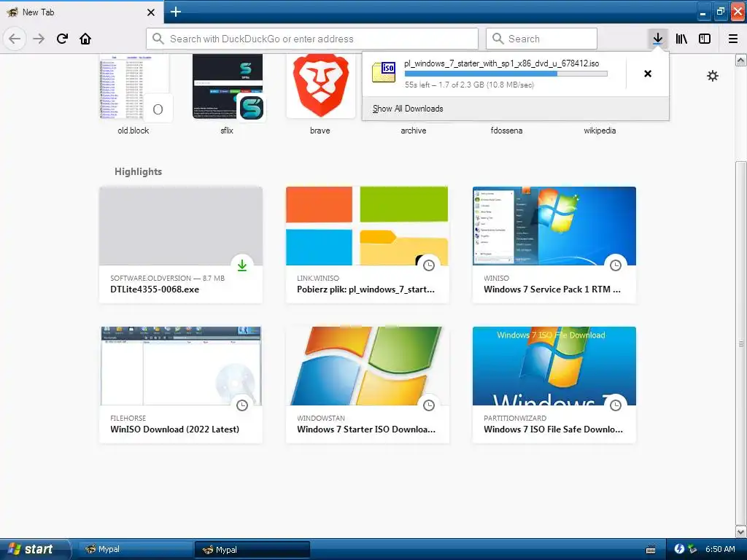Toggle the sidebar view icon
747x560 pixels.
[x=705, y=39]
